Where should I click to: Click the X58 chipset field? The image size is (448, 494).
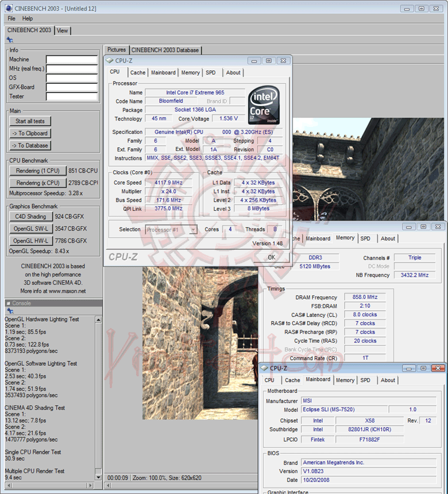pos(369,420)
